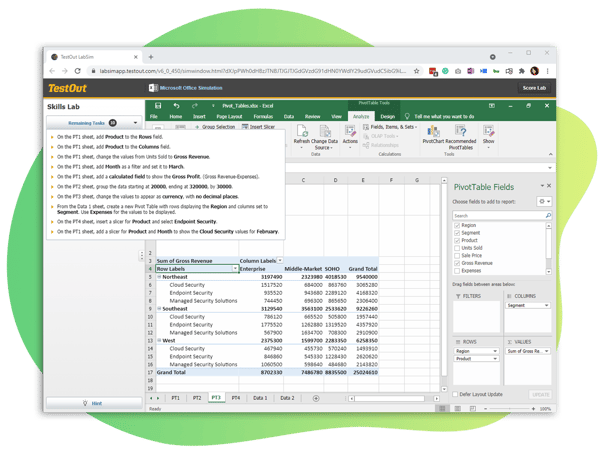Bookmark this page with the star

coord(416,71)
